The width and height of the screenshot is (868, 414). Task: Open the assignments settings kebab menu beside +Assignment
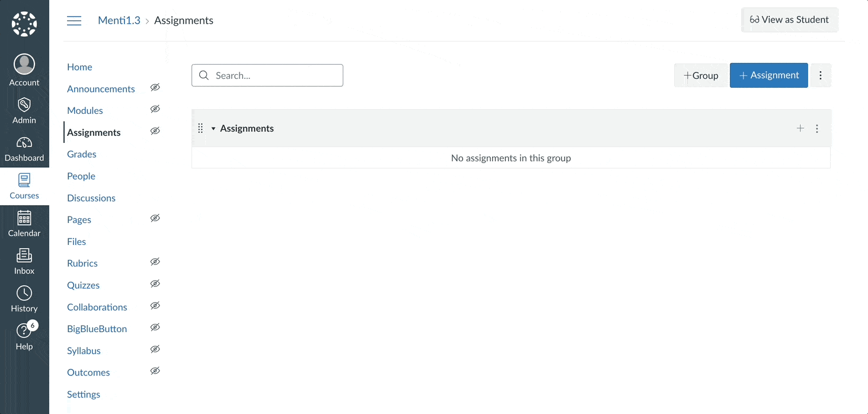(x=821, y=75)
